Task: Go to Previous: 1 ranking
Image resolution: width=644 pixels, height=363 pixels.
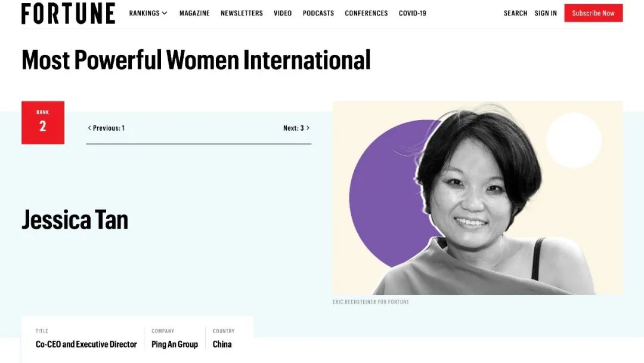Action: pos(106,128)
